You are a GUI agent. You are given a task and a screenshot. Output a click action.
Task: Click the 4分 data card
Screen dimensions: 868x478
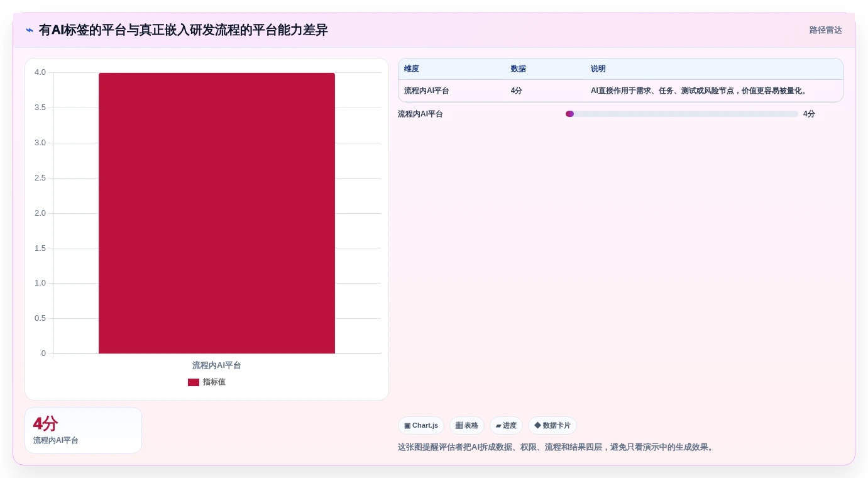tap(83, 430)
